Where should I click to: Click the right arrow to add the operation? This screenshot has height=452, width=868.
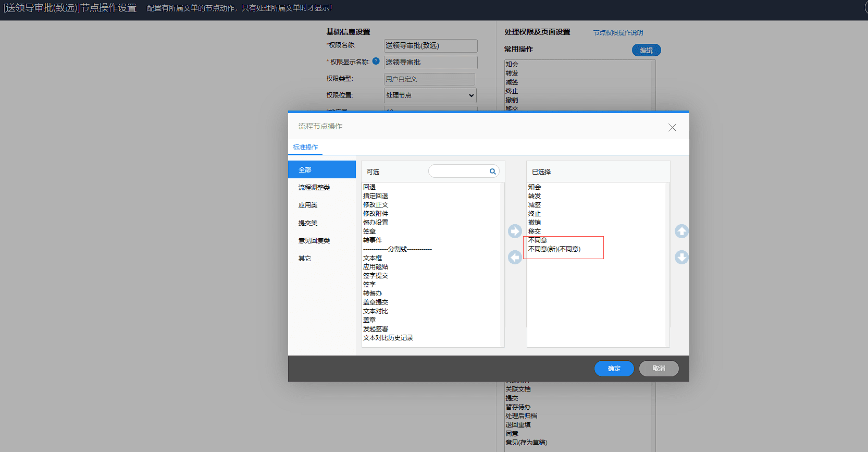click(x=515, y=231)
